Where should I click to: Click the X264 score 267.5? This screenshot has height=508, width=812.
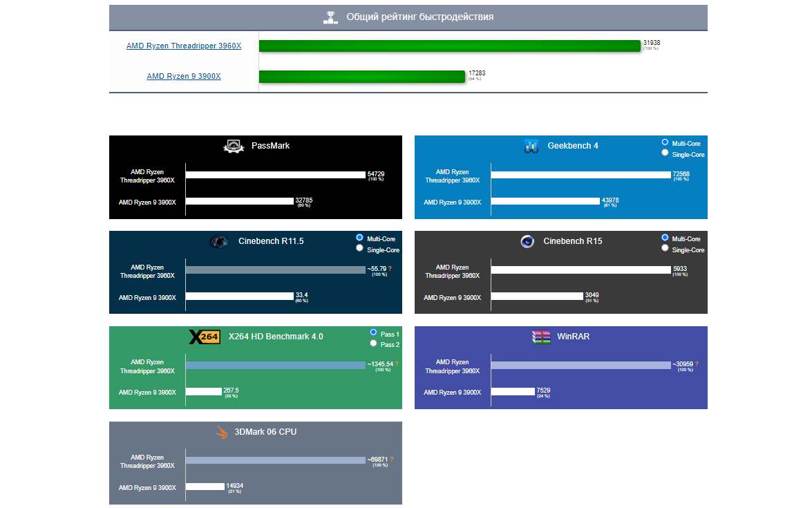231,391
